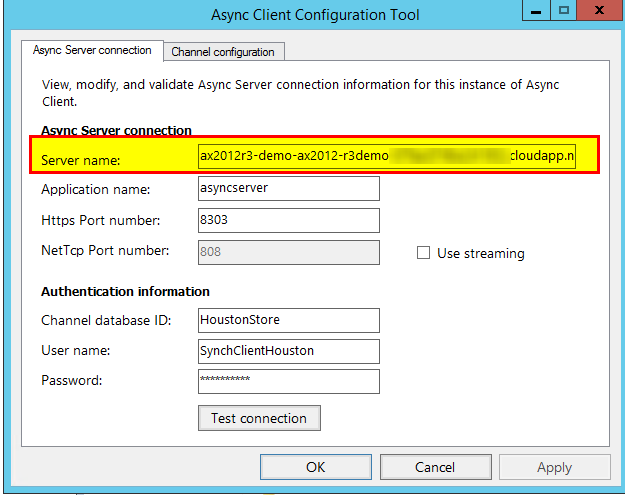This screenshot has width=625, height=495.
Task: Focus the Application name text box
Action: point(289,189)
